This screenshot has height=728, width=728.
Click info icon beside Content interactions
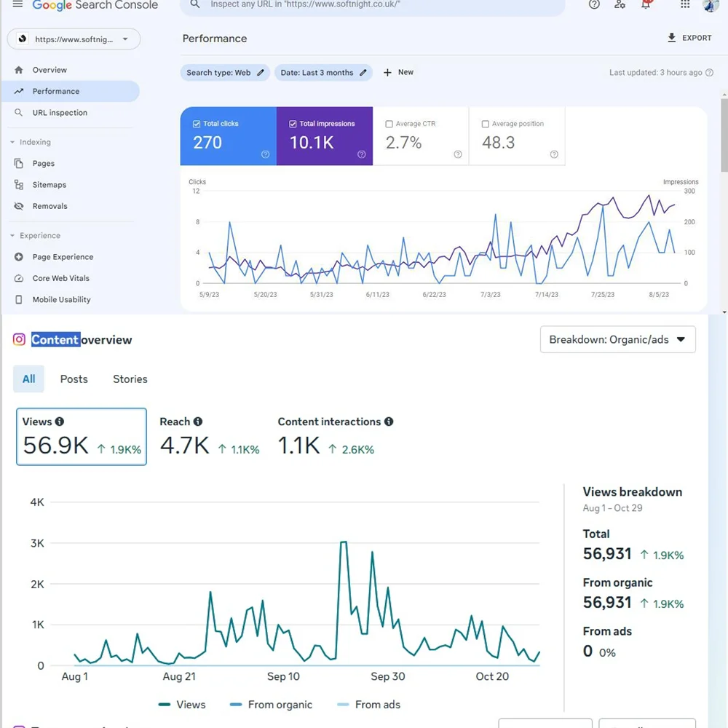click(389, 422)
